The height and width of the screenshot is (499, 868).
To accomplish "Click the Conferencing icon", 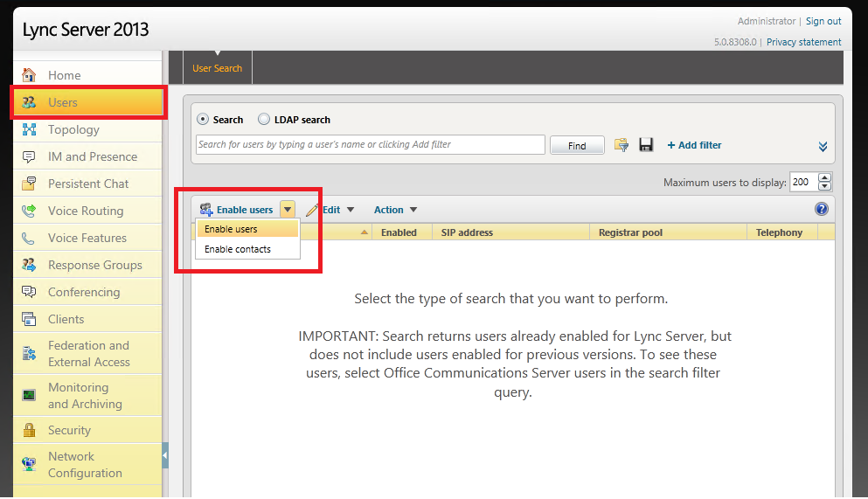I will pos(29,292).
